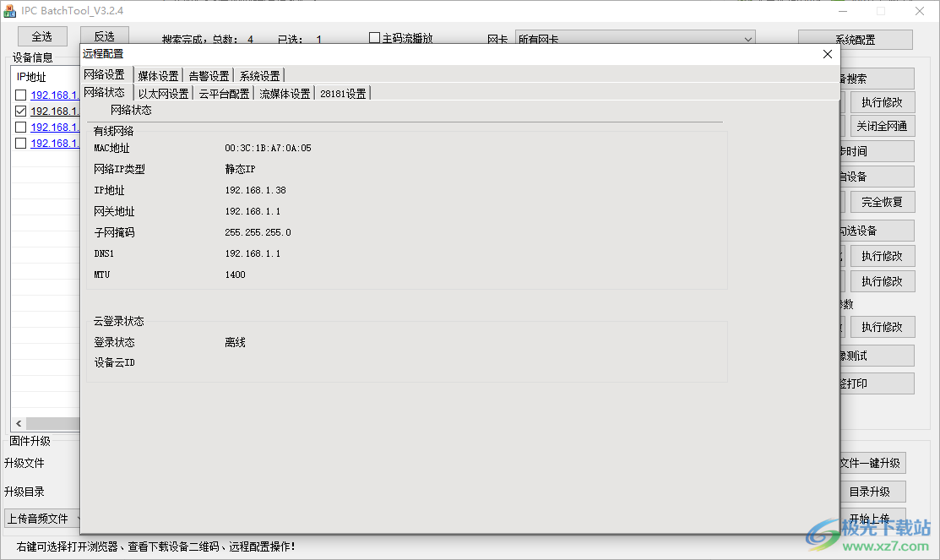
Task: Open device page via 192.168.1.x link
Action: 54,95
